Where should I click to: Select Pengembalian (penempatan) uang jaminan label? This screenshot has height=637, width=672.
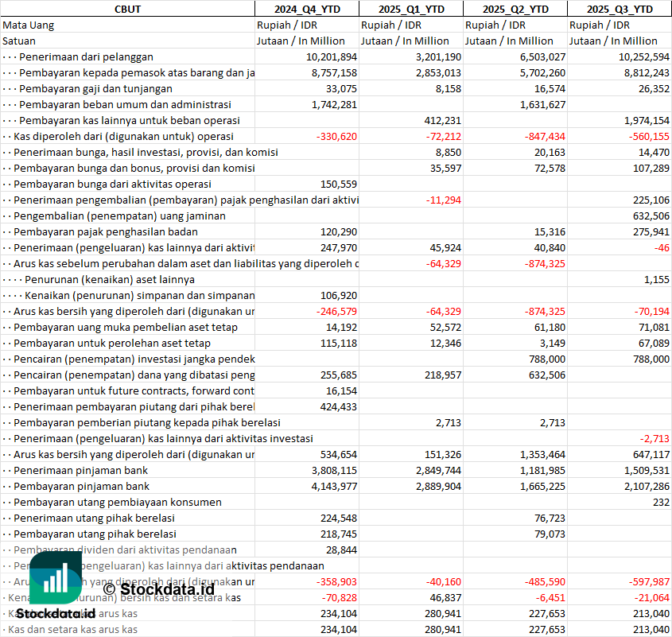pyautogui.click(x=119, y=216)
